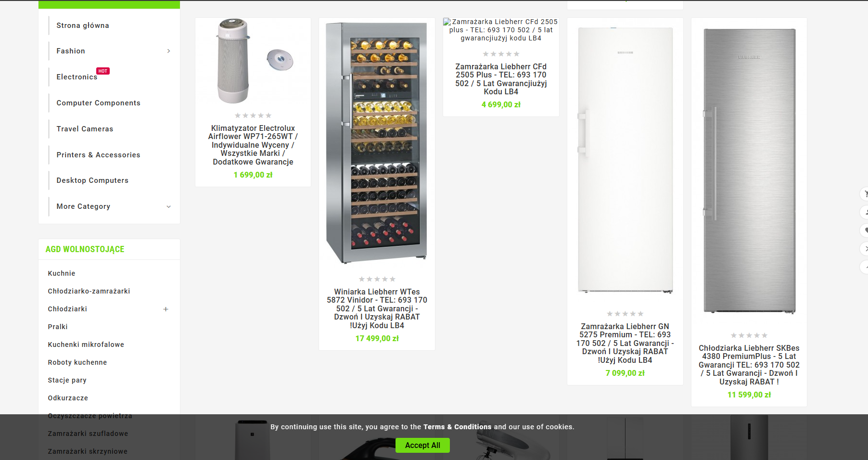
Task: Open the user account side icon
Action: (865, 212)
